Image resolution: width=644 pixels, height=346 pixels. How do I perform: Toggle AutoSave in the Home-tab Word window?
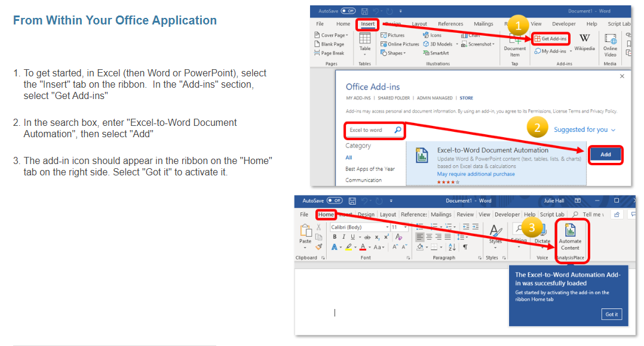[335, 200]
